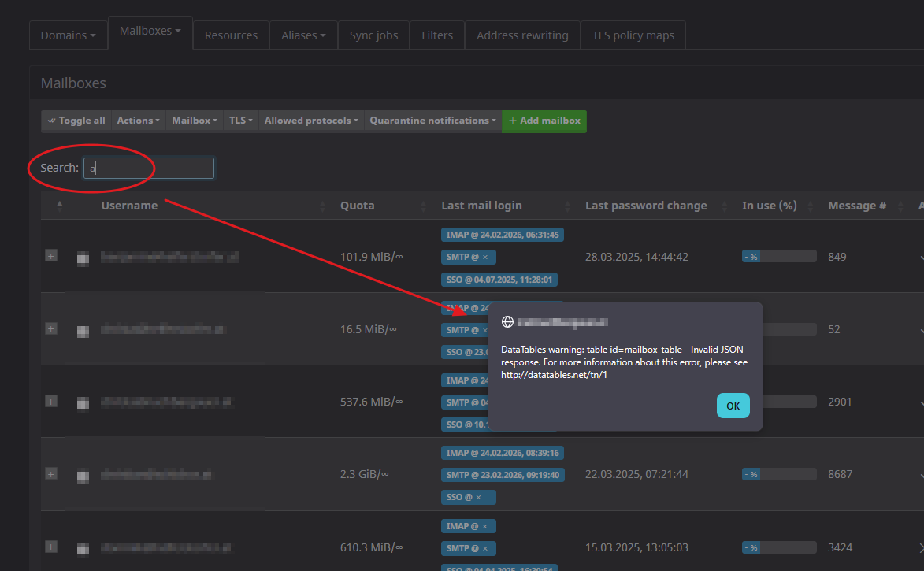Click the plus icon on the 16.5 MiB row
Screen dimensions: 924x571
click(51, 328)
